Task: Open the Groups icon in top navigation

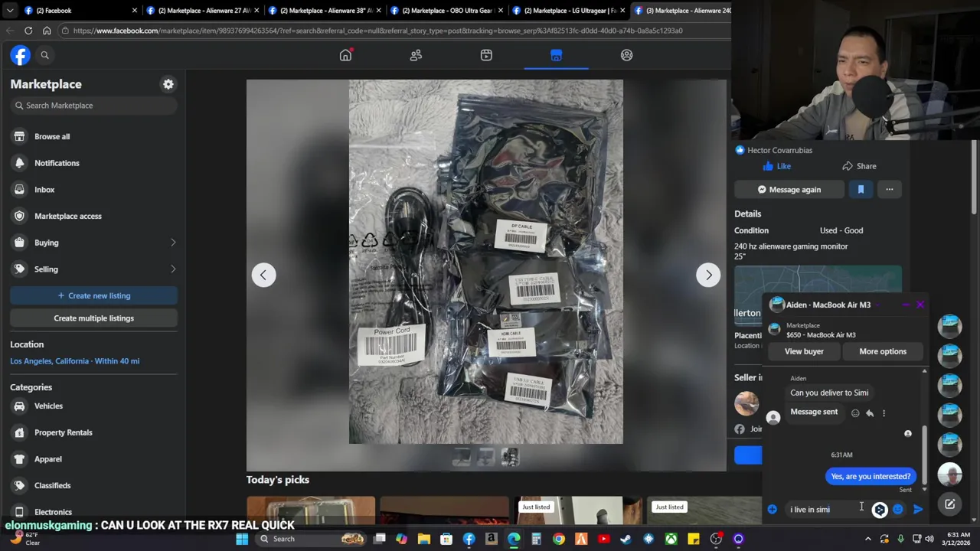Action: pos(627,55)
